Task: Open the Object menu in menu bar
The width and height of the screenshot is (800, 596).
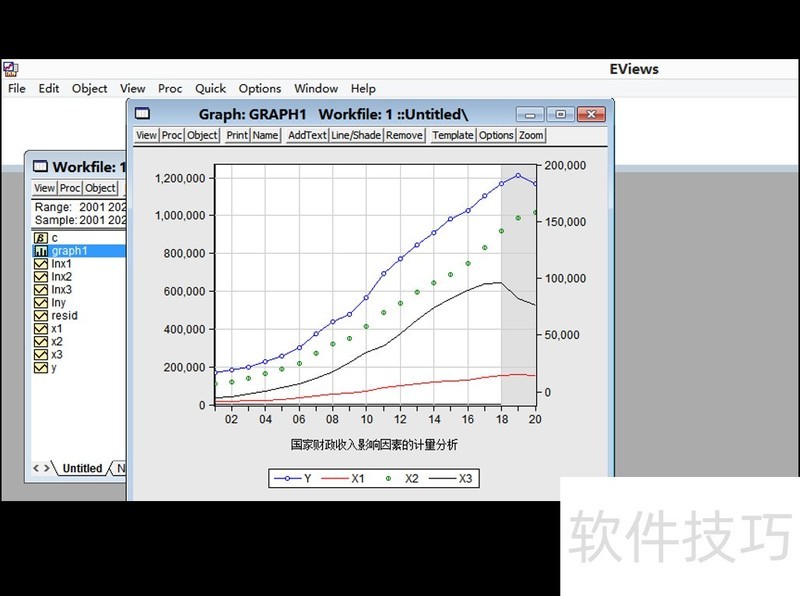Action: (x=89, y=88)
